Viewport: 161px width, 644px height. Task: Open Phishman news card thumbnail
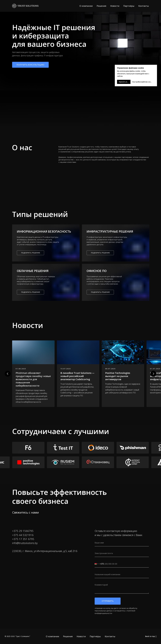33,352
